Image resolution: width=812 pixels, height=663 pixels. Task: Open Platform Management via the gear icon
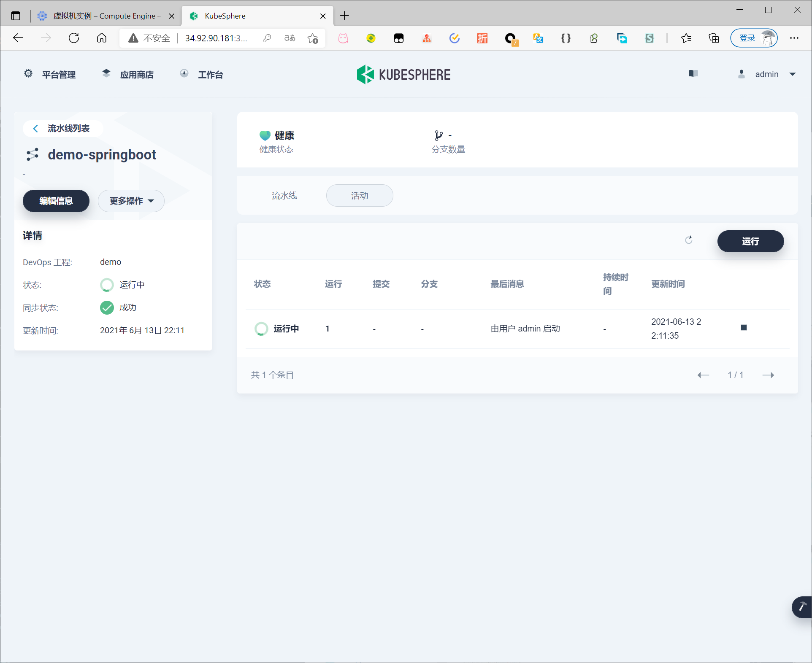[28, 74]
